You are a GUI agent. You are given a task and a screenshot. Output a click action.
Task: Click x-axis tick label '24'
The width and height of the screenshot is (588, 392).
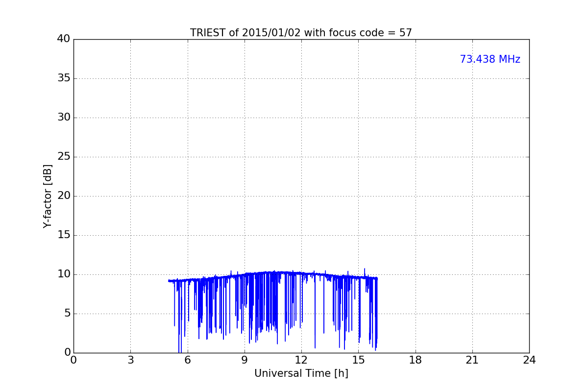[529, 360]
